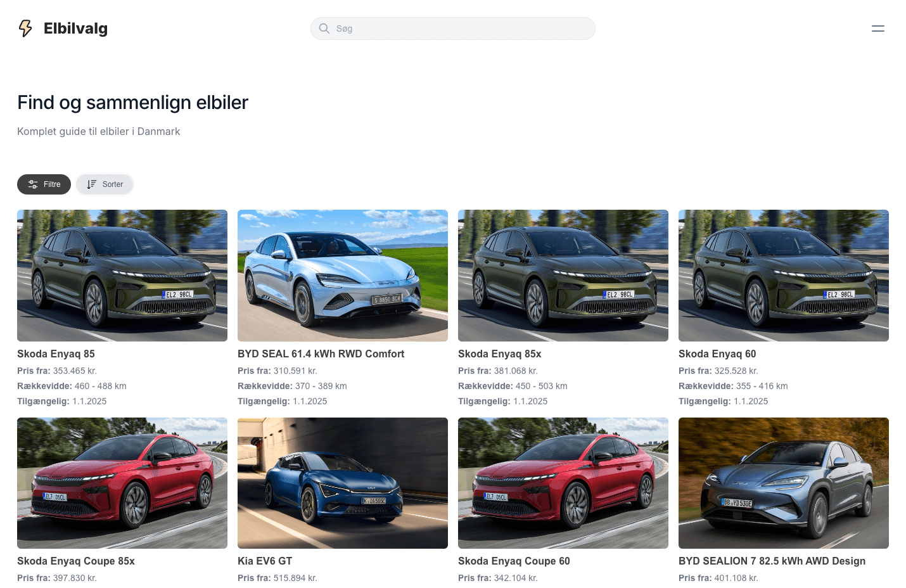Click BYD SEAL 61.4 kWh RWD Comfort title
The image size is (906, 588).
coord(321,354)
